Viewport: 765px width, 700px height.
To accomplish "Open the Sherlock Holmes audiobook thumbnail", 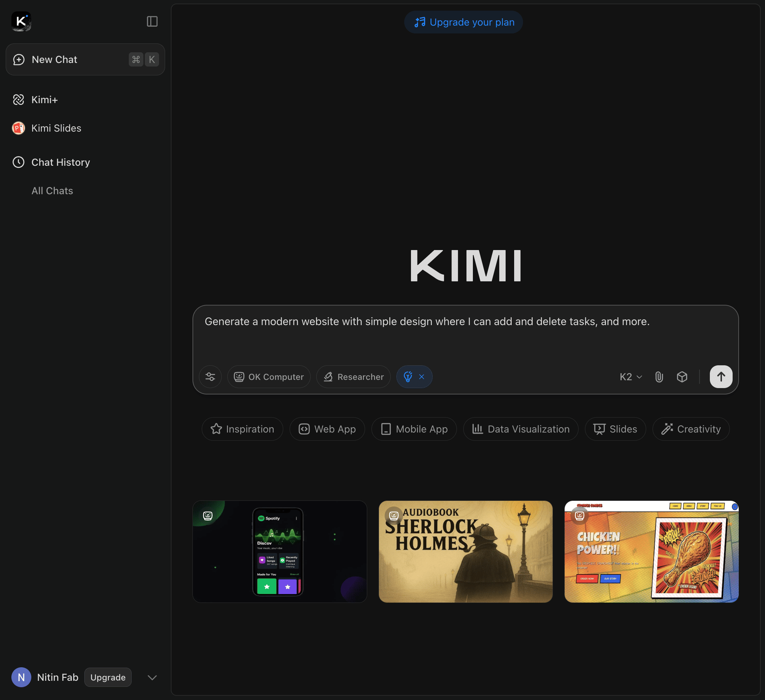I will (465, 552).
